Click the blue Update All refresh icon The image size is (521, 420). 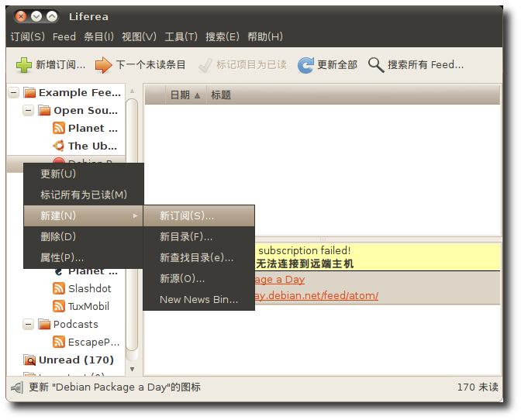305,65
